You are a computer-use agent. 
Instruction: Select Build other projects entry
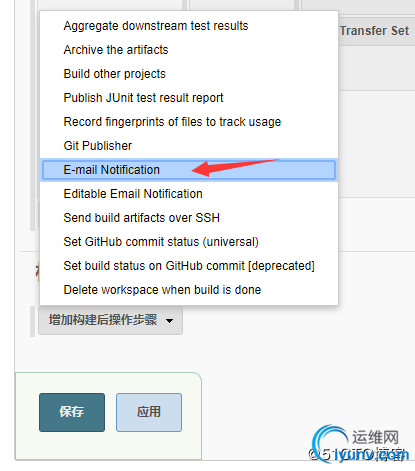point(189,74)
